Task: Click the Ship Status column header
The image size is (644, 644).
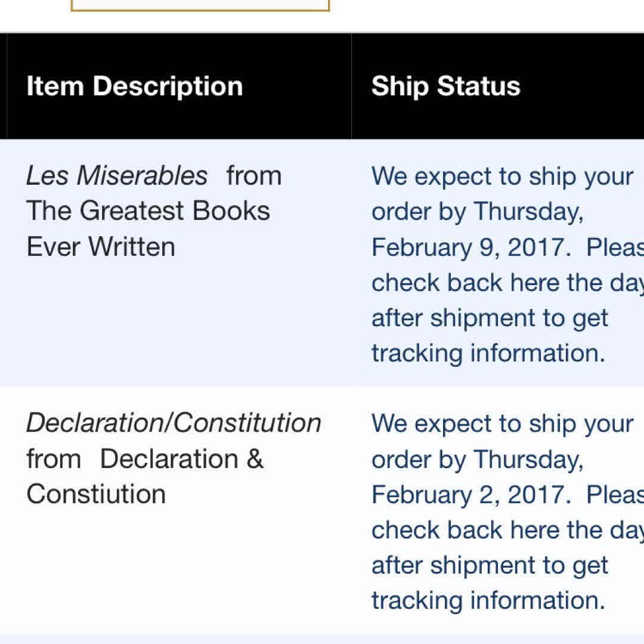Action: click(445, 86)
